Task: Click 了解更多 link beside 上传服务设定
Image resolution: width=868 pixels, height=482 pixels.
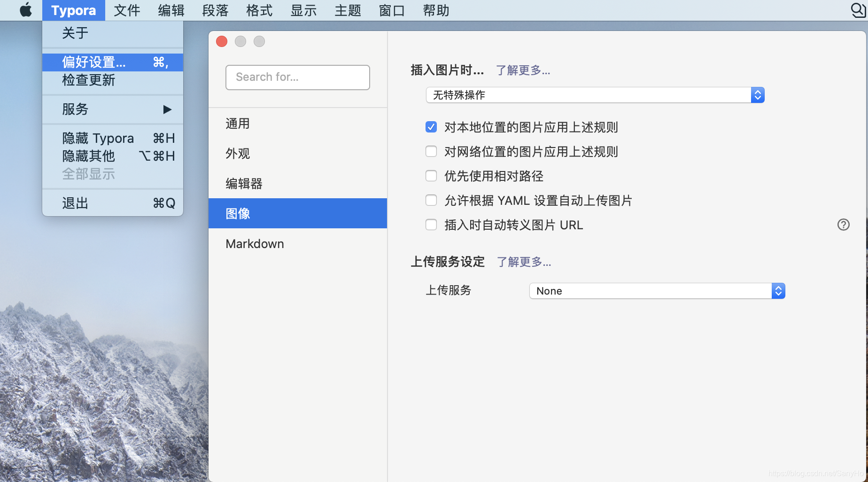Action: (524, 262)
